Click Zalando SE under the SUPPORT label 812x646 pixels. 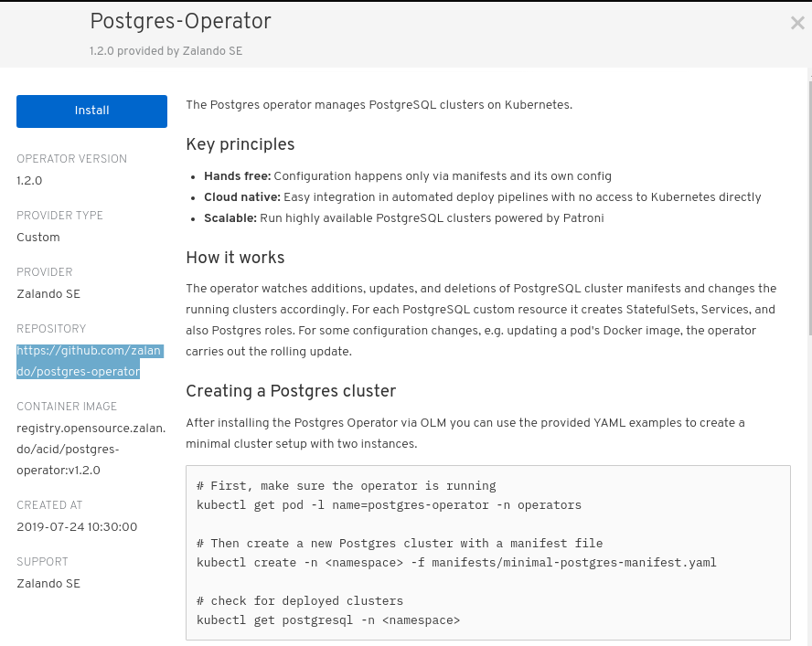point(48,584)
